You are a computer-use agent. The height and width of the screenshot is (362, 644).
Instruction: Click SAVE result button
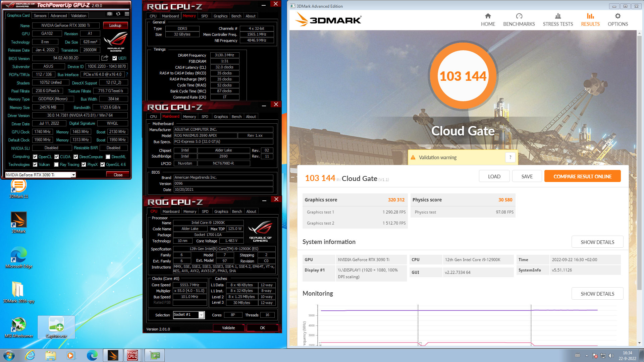click(x=527, y=176)
